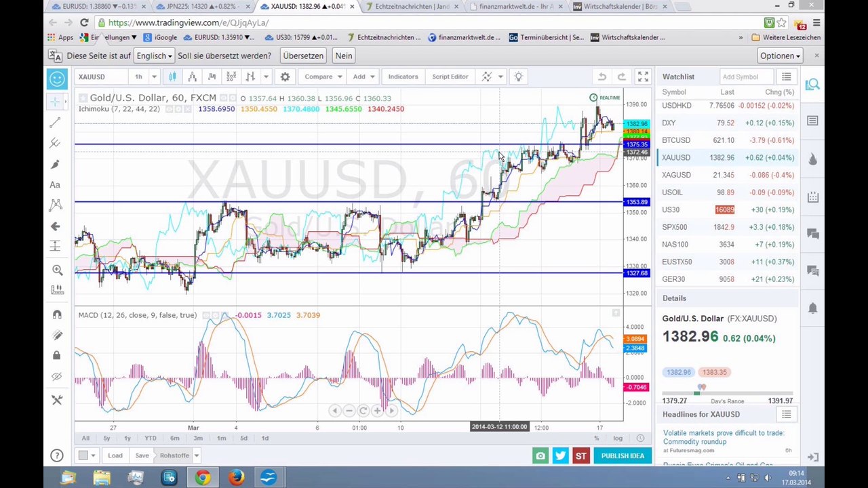This screenshot has width=868, height=488.
Task: Click the Publish Idea button
Action: pos(623,455)
